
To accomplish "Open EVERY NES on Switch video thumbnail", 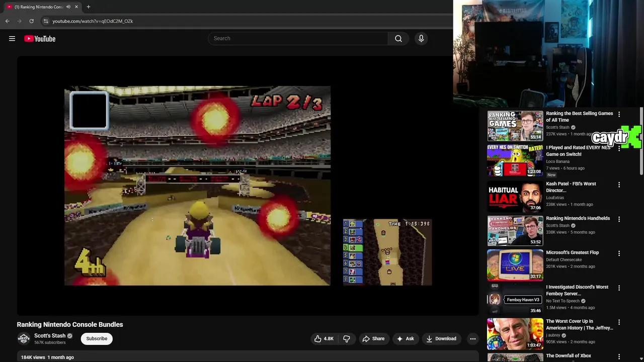I will point(515,160).
